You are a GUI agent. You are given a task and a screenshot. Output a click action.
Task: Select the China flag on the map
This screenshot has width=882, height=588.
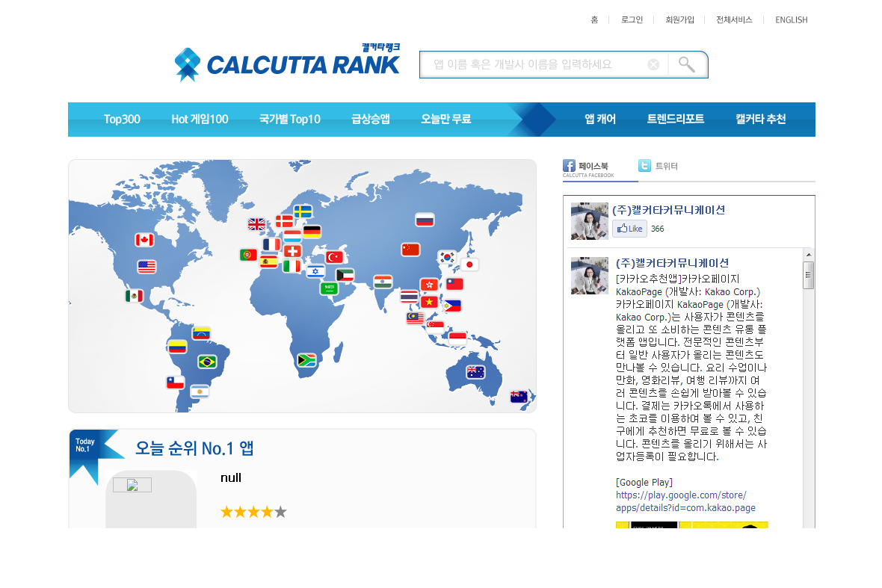[410, 249]
